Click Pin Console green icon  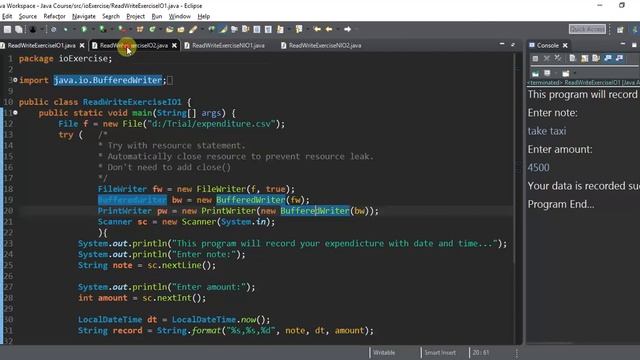point(535,73)
